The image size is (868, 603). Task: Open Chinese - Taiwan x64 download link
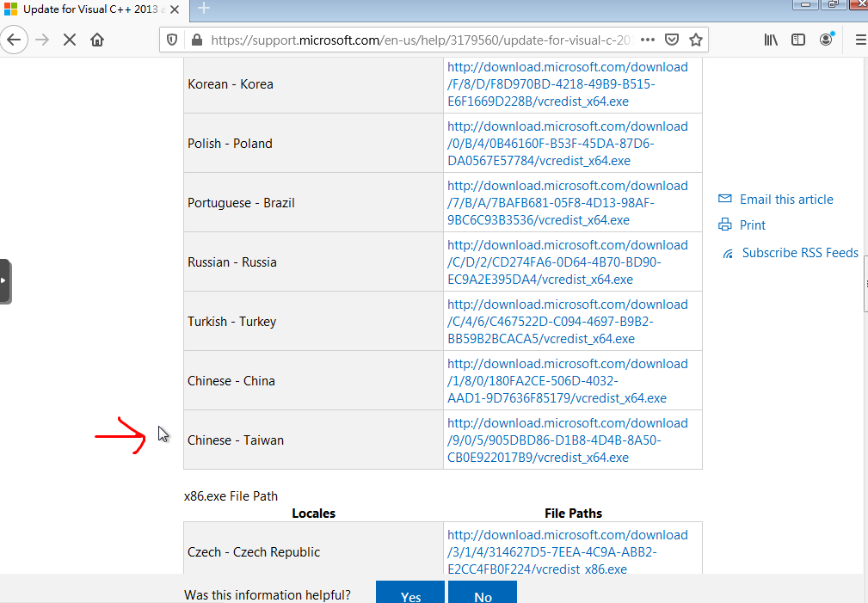pyautogui.click(x=568, y=440)
